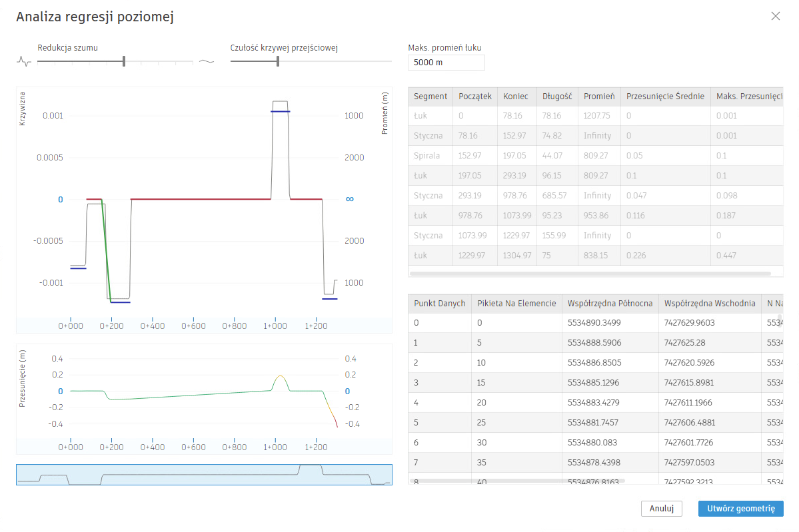Sort by Segment column header
799x532 pixels.
[x=430, y=97]
